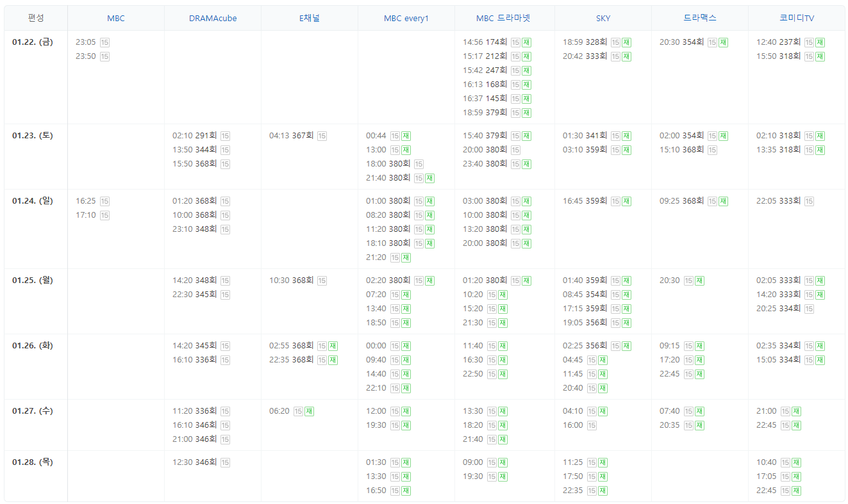Open the 드라맥스 channel link
Screen dimensions: 848x504
700,19
